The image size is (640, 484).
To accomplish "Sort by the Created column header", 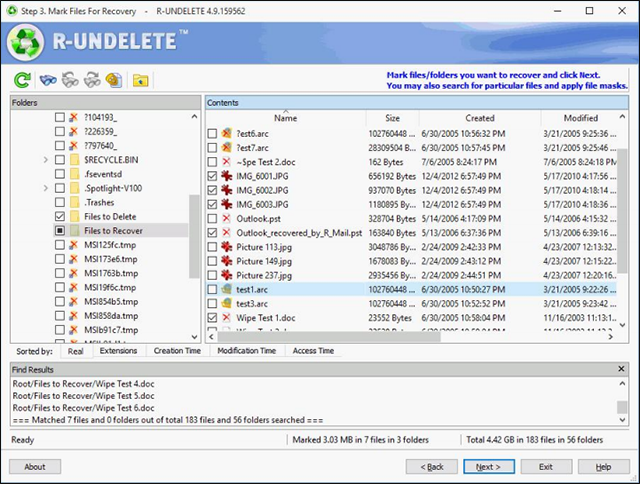I will tap(480, 118).
